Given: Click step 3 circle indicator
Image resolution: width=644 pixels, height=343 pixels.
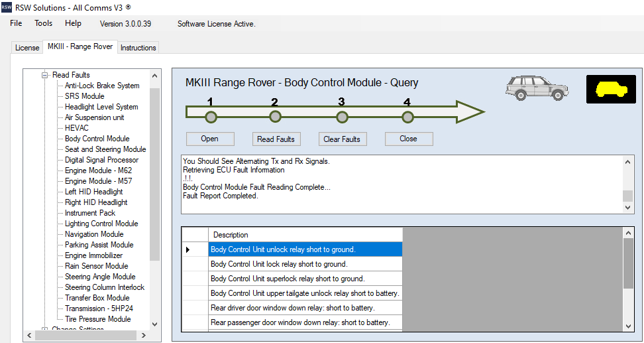Looking at the screenshot, I should tap(342, 117).
